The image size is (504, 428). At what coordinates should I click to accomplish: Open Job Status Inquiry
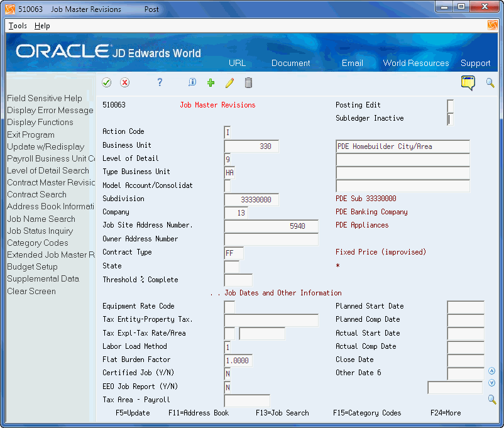point(40,231)
